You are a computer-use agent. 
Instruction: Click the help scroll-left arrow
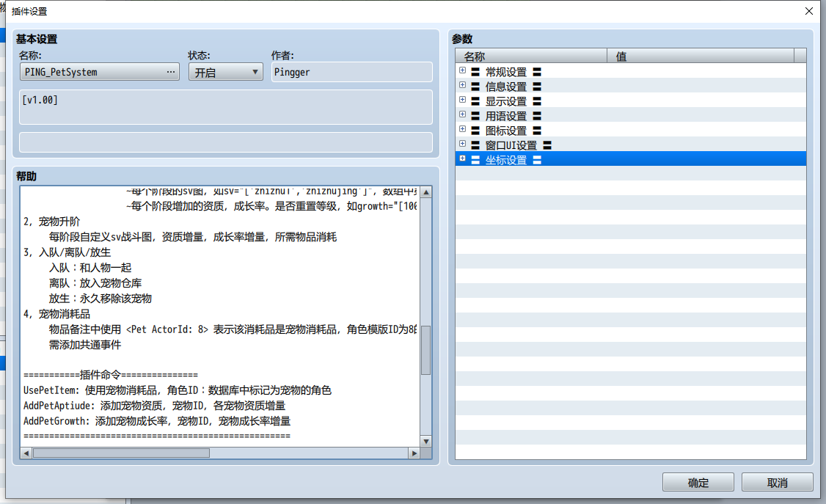(26, 453)
